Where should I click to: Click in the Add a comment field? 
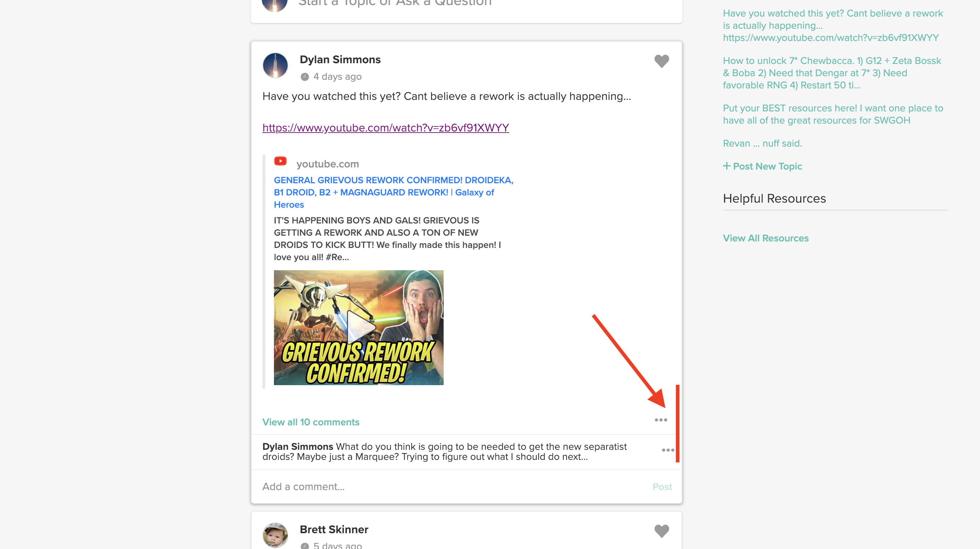pos(453,486)
